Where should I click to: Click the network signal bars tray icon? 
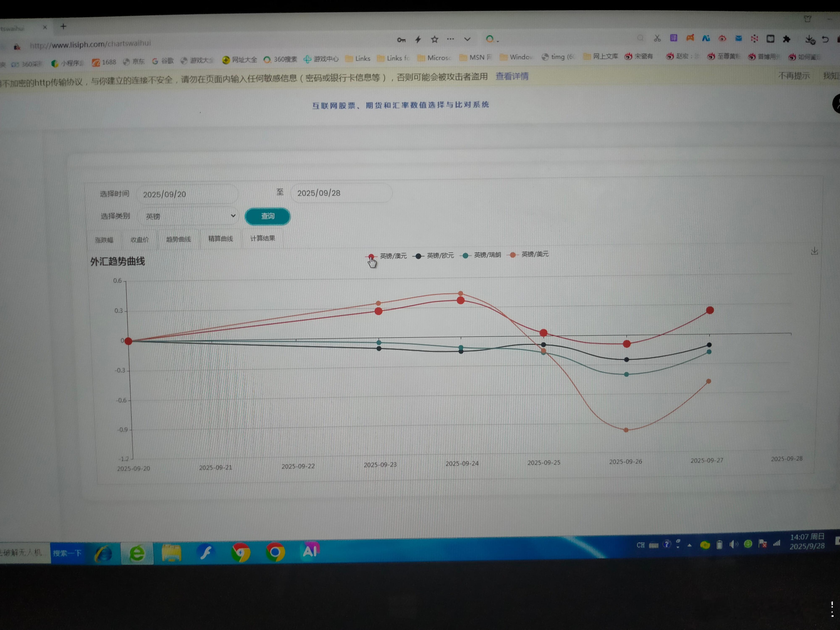(777, 543)
